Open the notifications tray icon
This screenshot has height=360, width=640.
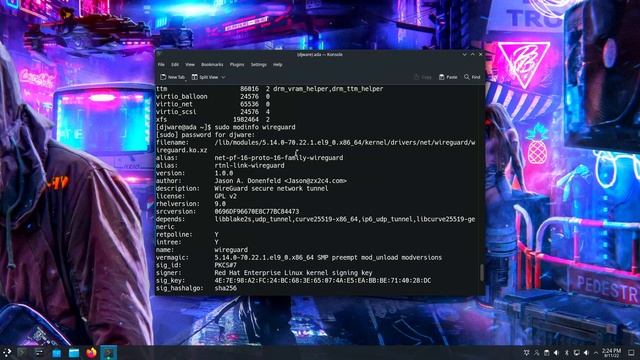tap(527, 353)
